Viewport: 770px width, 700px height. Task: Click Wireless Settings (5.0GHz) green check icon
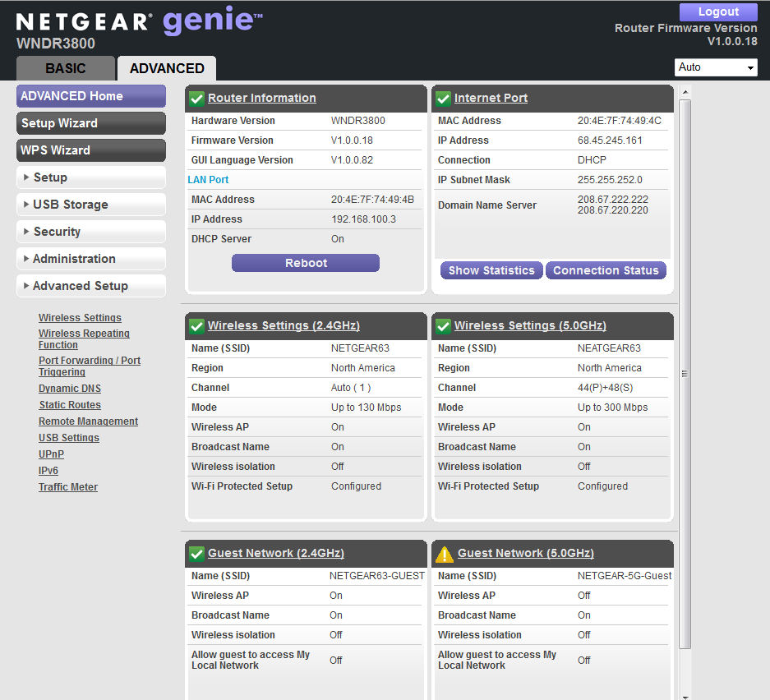(443, 326)
